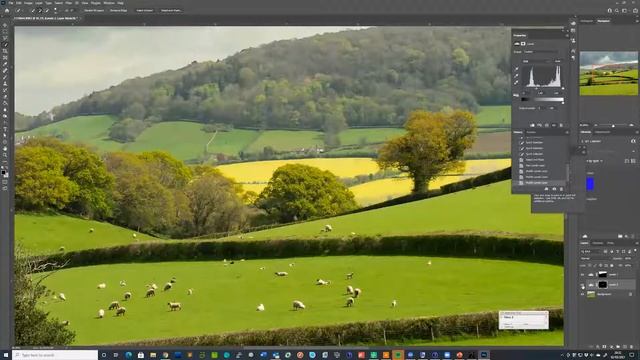Click the Navigator zoom slider
640x360 pixels.
(613, 125)
